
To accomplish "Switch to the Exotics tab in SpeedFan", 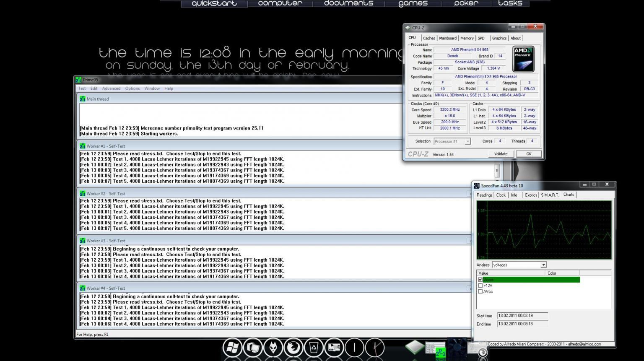I will pyautogui.click(x=531, y=195).
